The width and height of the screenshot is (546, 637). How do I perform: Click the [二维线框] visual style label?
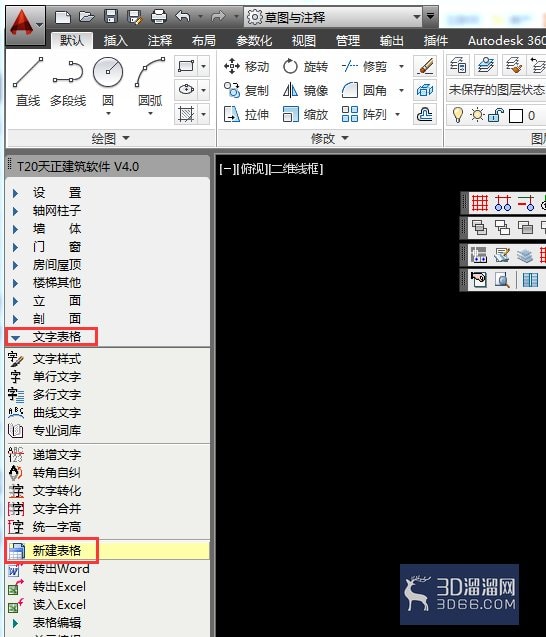point(296,169)
